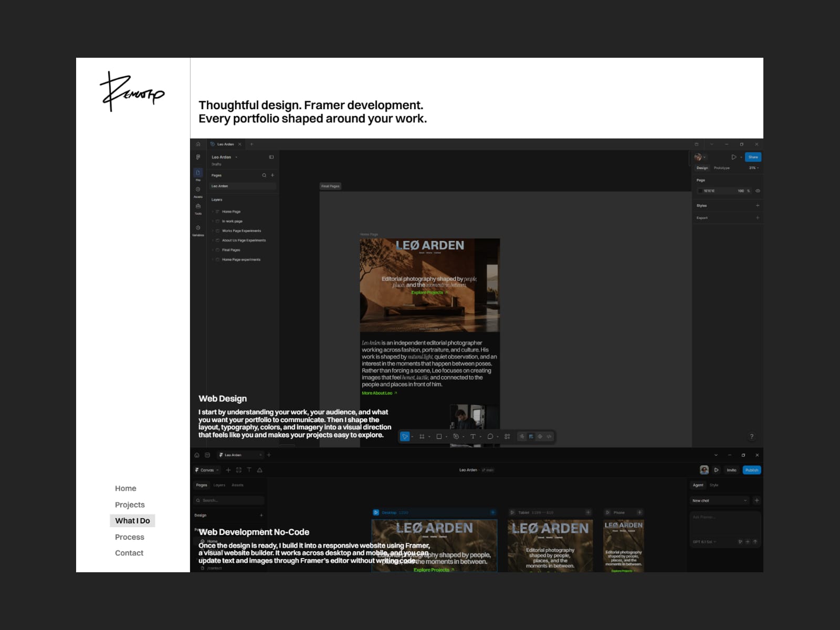The width and height of the screenshot is (840, 630).
Task: Click the Figma home icon in tab bar
Action: [x=198, y=144]
